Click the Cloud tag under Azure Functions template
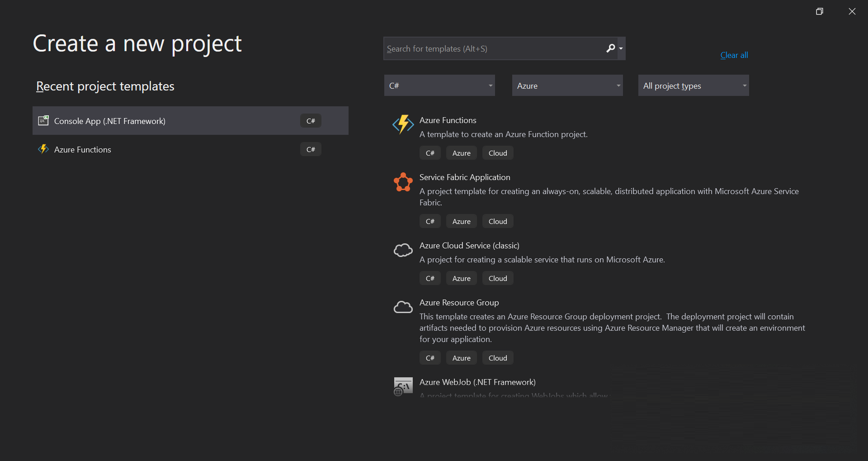 498,153
